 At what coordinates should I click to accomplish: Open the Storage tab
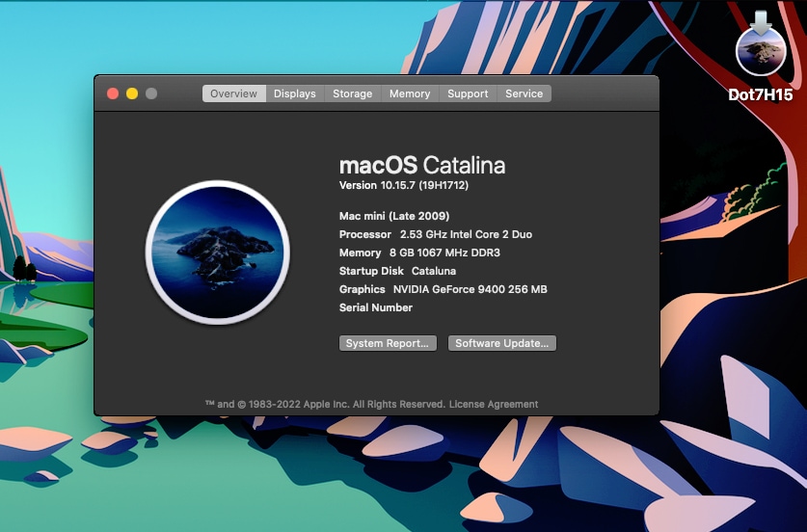(x=353, y=93)
